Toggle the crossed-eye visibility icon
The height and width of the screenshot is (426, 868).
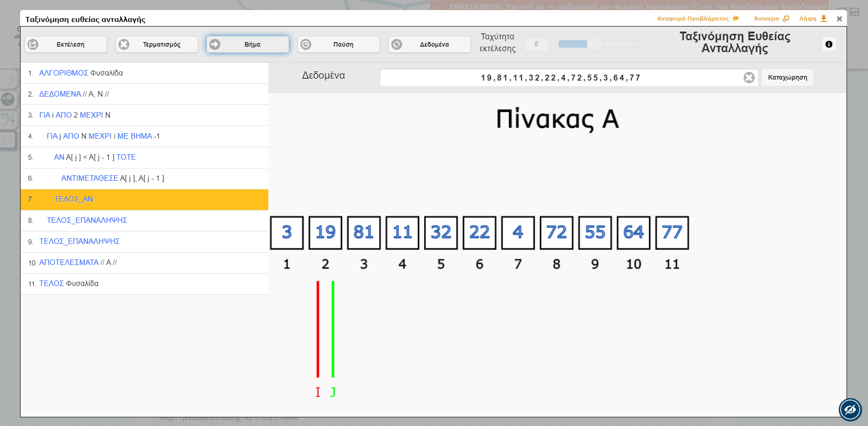point(850,409)
